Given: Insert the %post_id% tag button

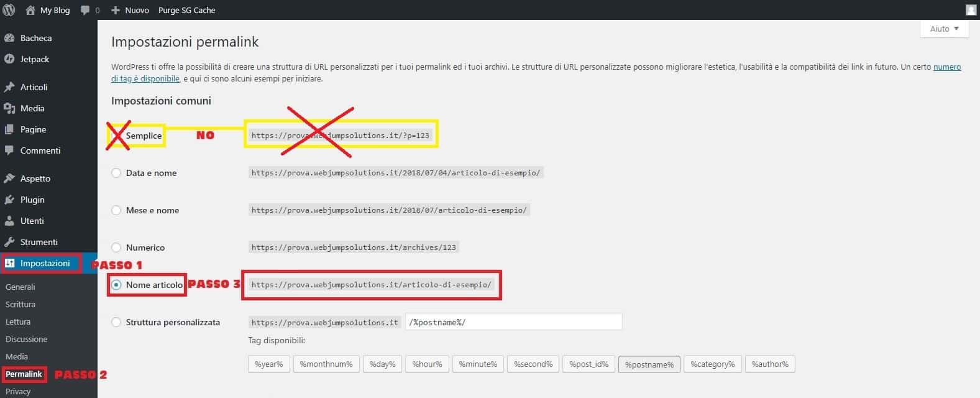Looking at the screenshot, I should 588,364.
